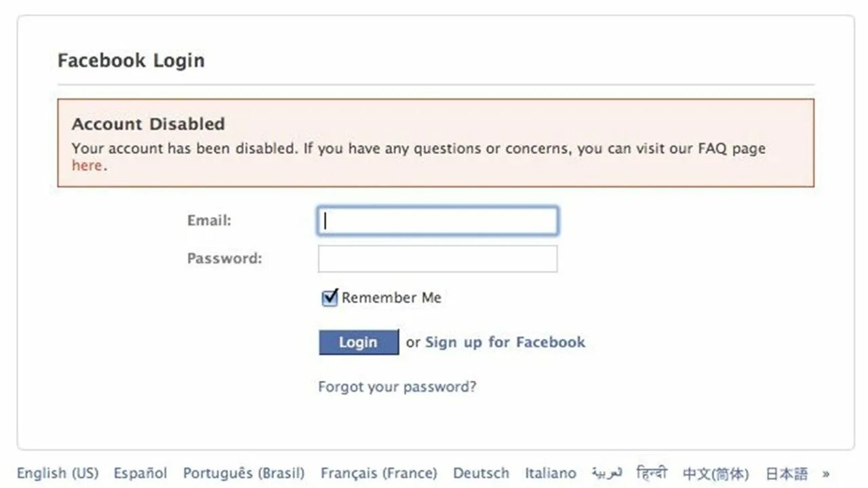Switch to Japanese 日本語 language
Screen dimensions: 868x488
tap(787, 473)
